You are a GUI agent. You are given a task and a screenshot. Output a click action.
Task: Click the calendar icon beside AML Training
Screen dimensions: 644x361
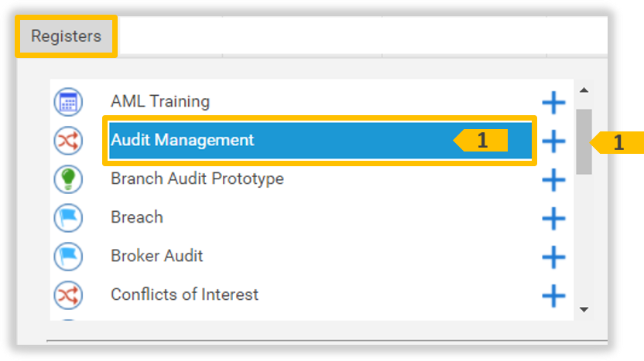pyautogui.click(x=67, y=102)
